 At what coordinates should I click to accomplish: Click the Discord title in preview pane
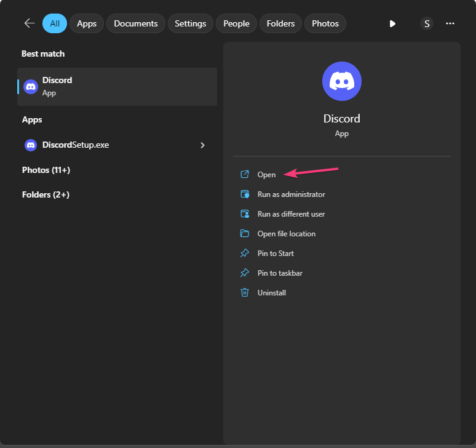coord(342,118)
